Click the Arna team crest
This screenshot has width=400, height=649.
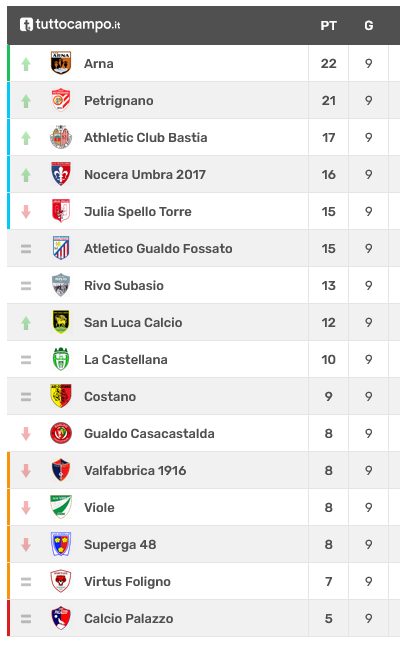pyautogui.click(x=61, y=63)
